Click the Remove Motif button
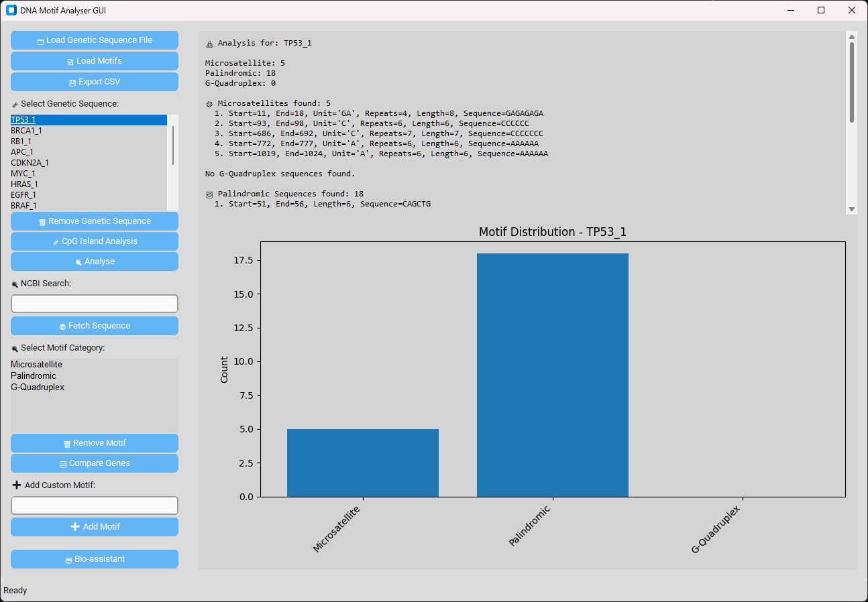Viewport: 868px width, 602px height. 95,443
